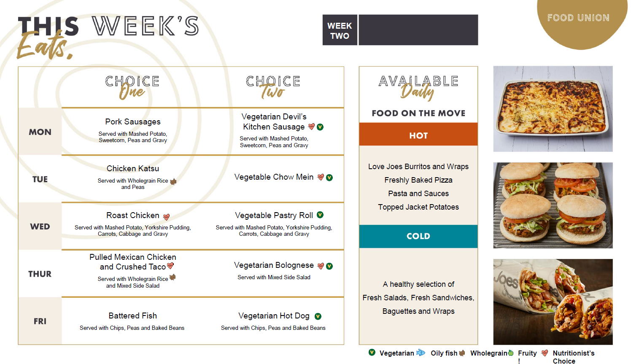
Task: Click the nutritionist's choice heart in the legend
Action: (545, 353)
